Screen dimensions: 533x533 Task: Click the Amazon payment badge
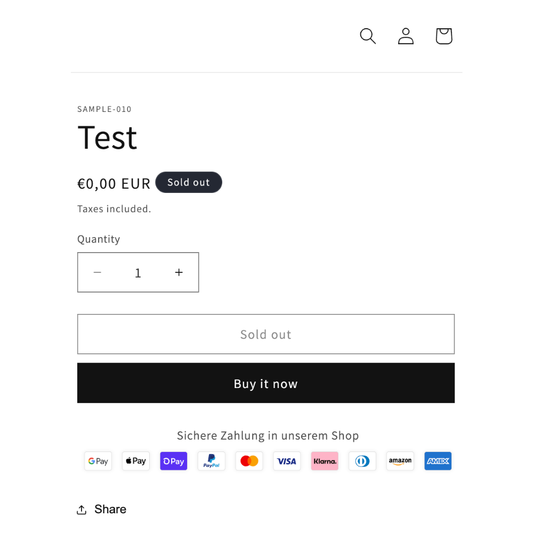pos(400,461)
